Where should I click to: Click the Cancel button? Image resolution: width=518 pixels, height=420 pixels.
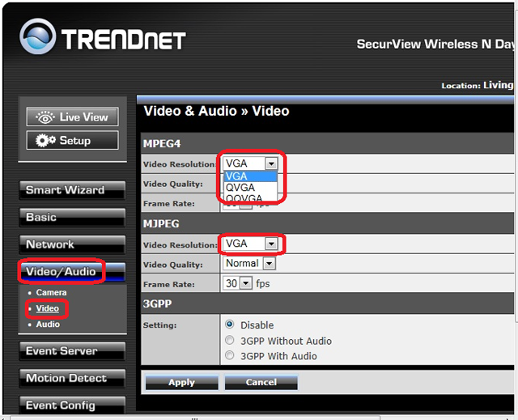[x=261, y=383]
